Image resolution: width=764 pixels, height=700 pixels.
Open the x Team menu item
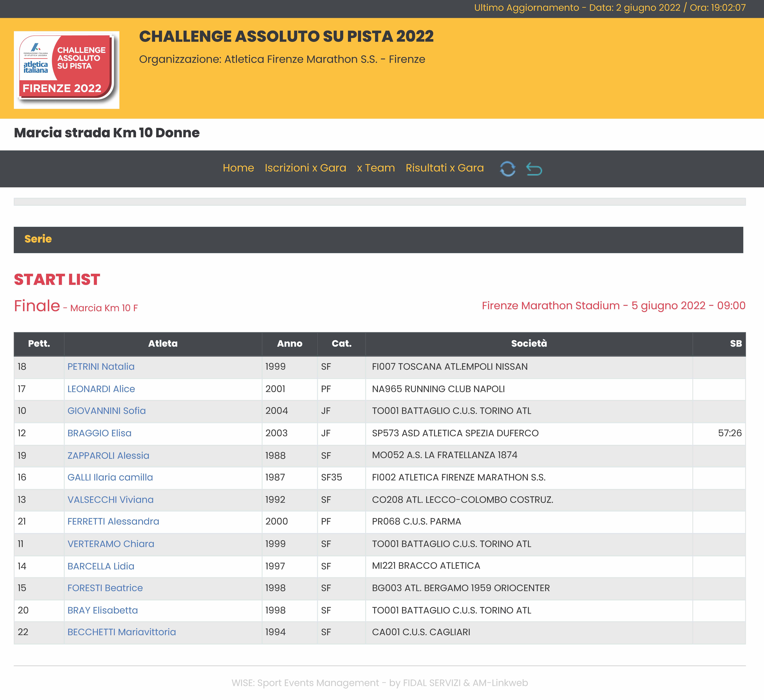click(376, 168)
